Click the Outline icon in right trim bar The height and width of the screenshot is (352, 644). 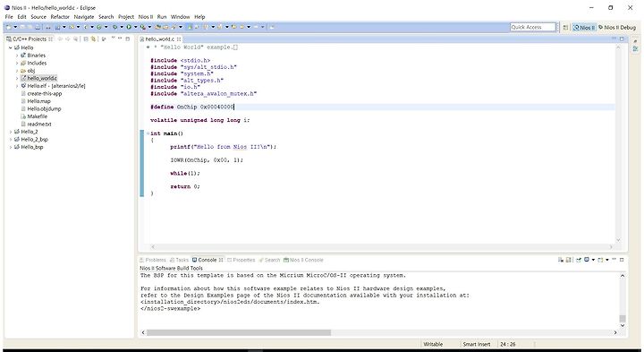click(x=635, y=48)
